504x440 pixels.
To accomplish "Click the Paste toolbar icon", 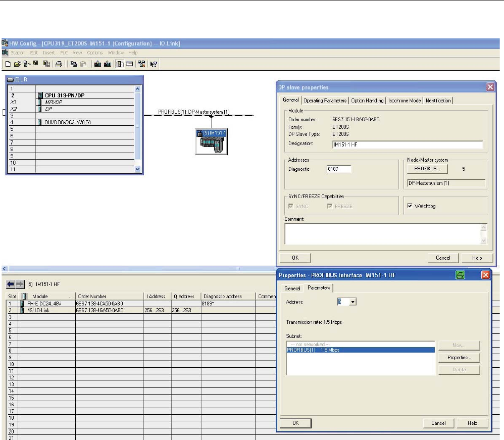I will pos(83,64).
